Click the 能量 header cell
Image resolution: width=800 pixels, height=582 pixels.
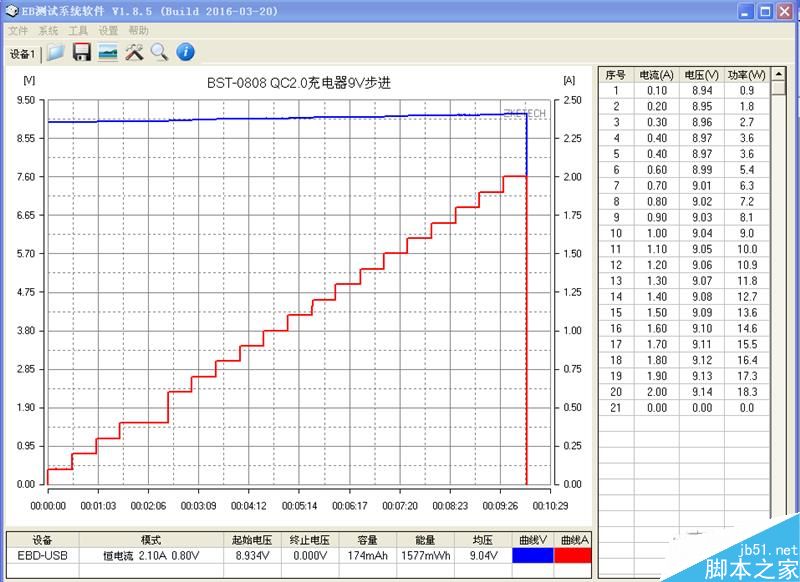(425, 540)
